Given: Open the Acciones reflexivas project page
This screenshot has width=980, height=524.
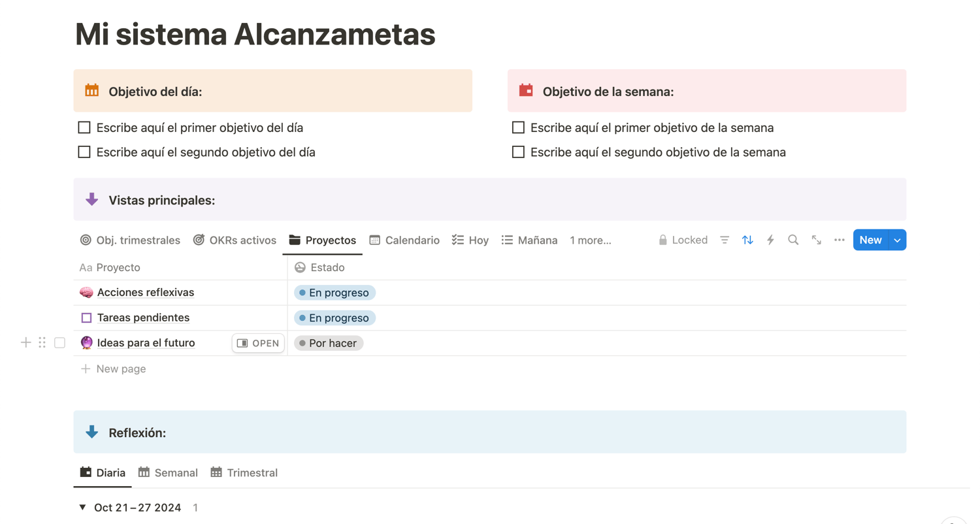Looking at the screenshot, I should pyautogui.click(x=146, y=292).
